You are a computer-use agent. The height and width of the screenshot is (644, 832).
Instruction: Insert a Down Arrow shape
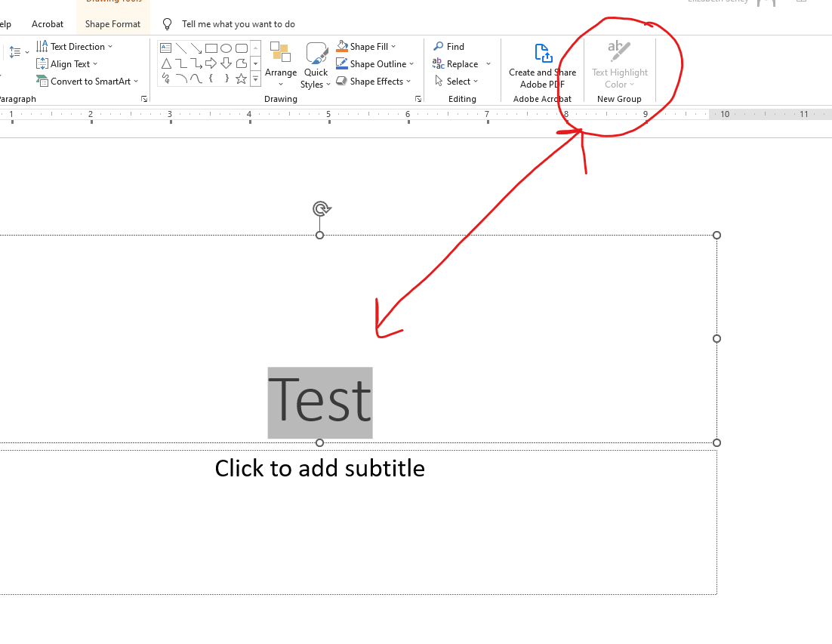[x=226, y=63]
